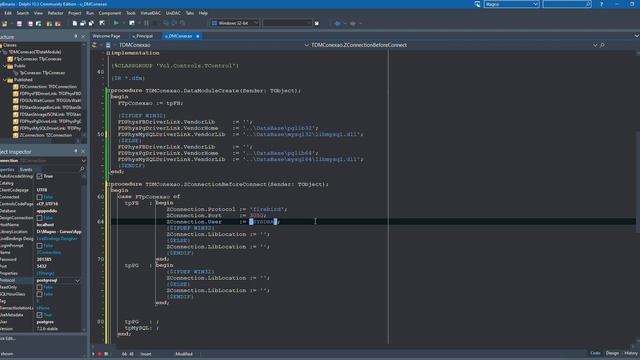This screenshot has width=640, height=360.
Task: Click the HostName property value localhost
Action: pos(45,225)
